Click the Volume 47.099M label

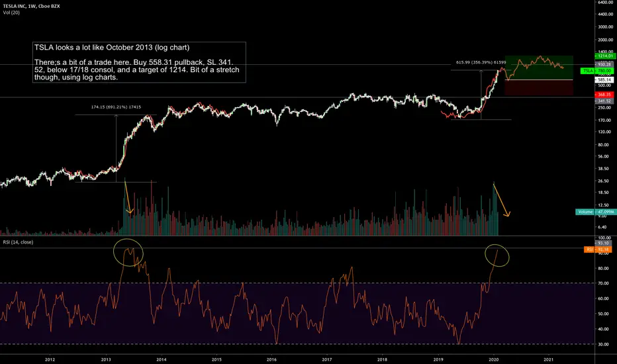coord(594,212)
